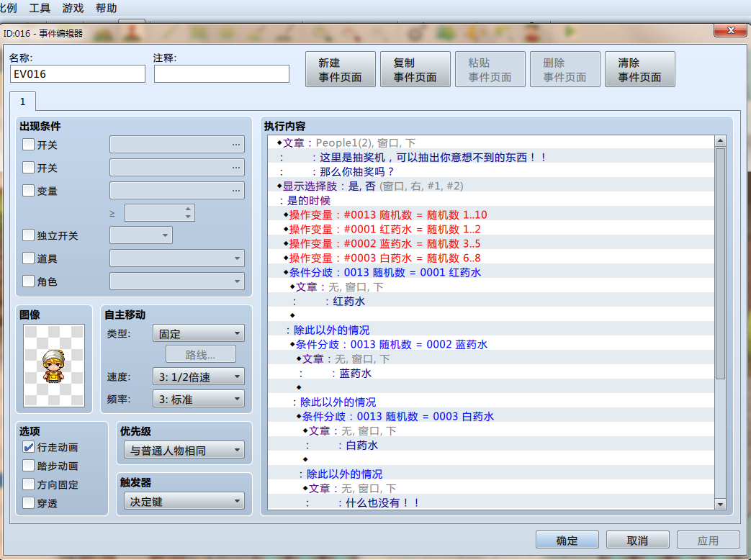Check the 踏步动画 option
This screenshot has height=560, width=751.
pos(29,465)
